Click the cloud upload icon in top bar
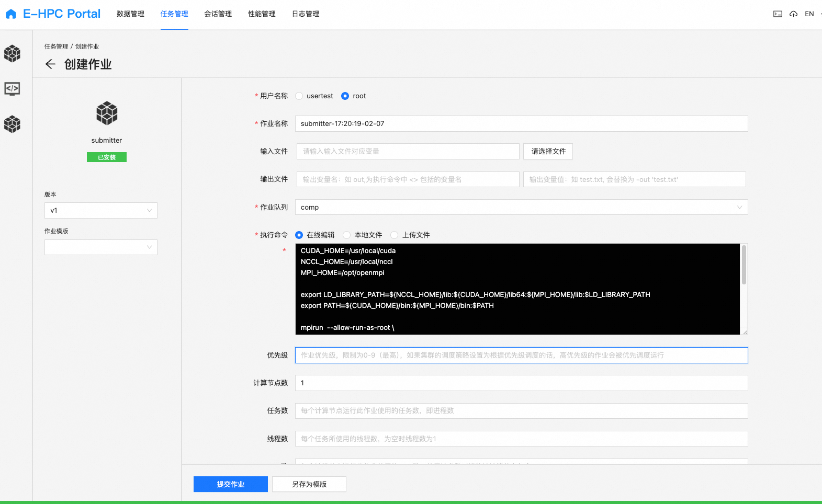Screen dimensions: 822x504 (793, 14)
